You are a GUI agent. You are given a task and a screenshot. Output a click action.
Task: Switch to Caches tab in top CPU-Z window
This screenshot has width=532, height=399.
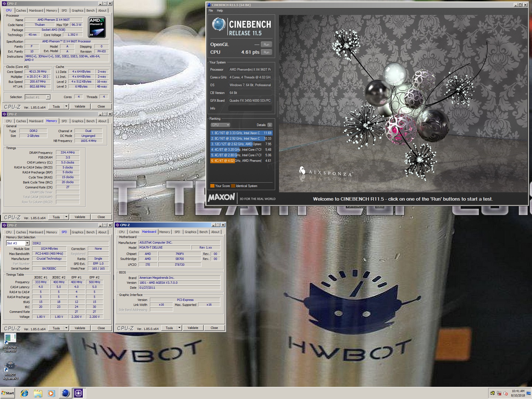click(x=21, y=11)
